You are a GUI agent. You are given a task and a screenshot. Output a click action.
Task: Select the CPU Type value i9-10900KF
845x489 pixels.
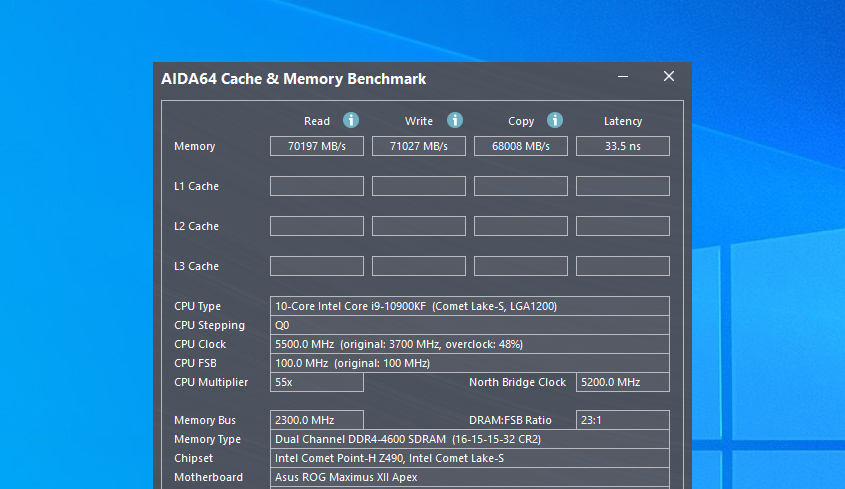tap(470, 306)
